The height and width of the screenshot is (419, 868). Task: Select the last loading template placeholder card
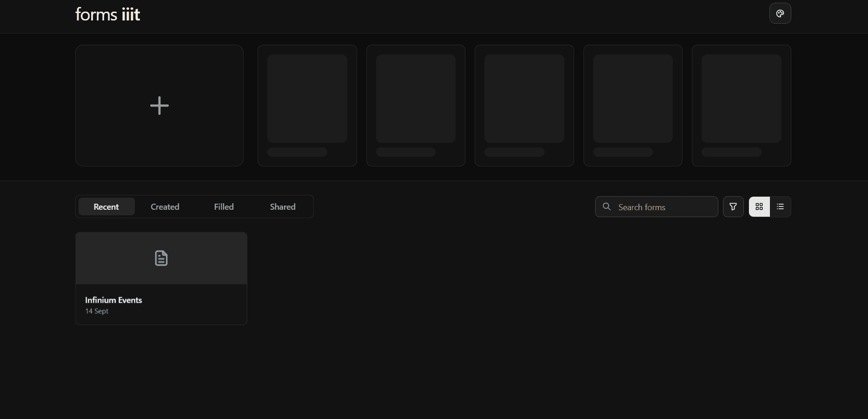coord(741,106)
